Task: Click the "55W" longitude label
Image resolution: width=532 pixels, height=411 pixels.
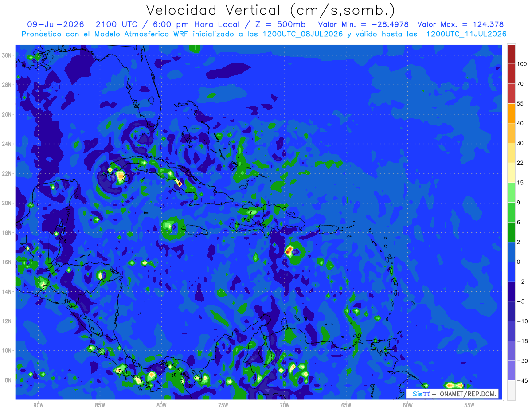Action: 469,405
